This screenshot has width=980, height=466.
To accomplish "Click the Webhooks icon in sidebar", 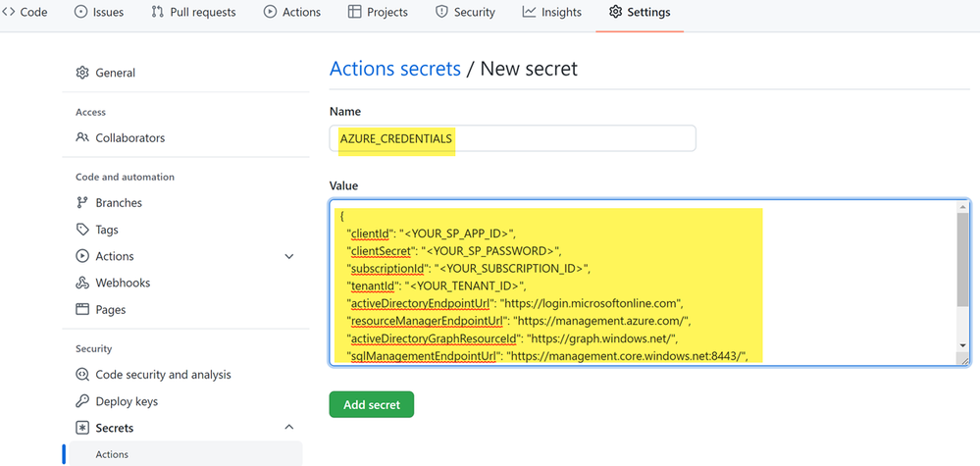I will (81, 283).
